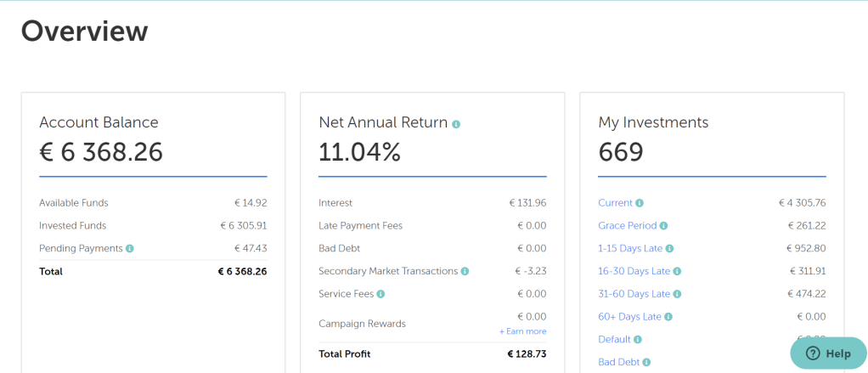Click the Grace Period info icon
This screenshot has height=373, width=868.
pyautogui.click(x=663, y=226)
